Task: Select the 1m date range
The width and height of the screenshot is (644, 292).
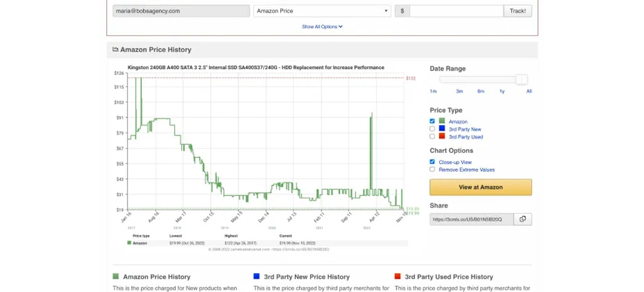Action: (x=433, y=91)
